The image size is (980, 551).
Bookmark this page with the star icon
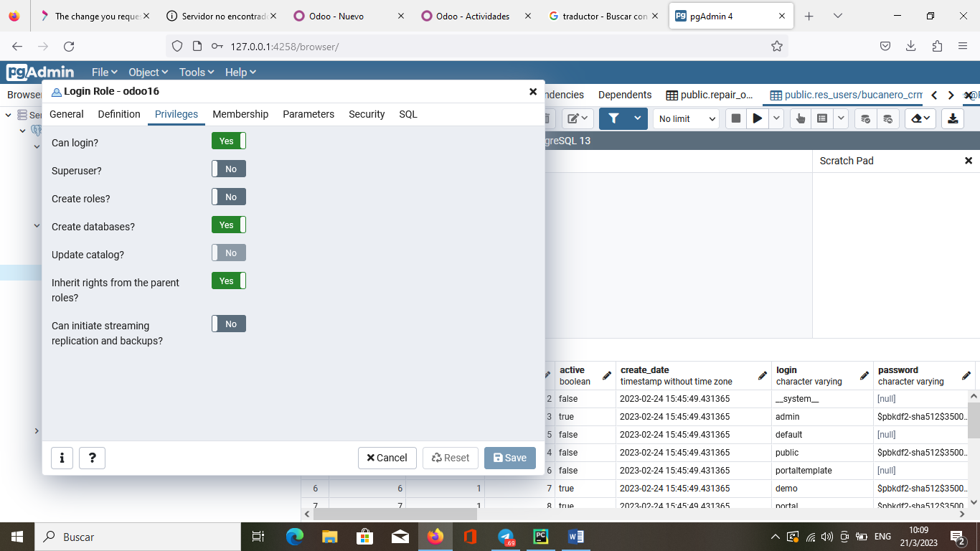pyautogui.click(x=776, y=46)
